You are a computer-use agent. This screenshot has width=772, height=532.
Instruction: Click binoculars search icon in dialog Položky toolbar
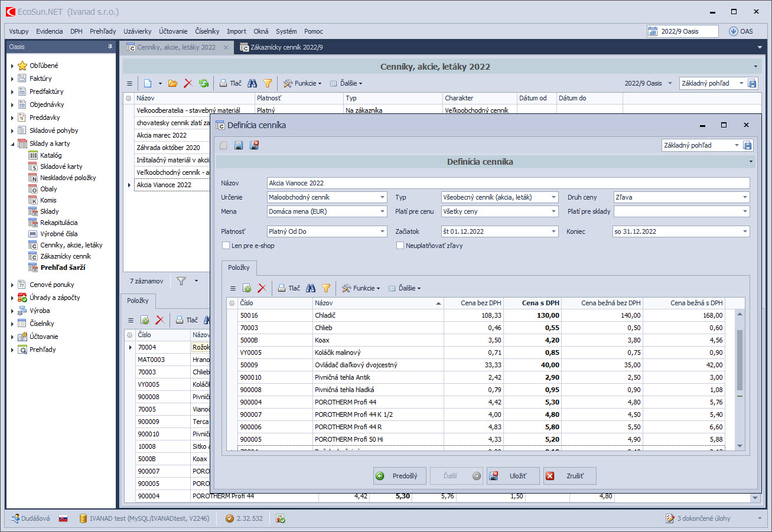point(311,288)
